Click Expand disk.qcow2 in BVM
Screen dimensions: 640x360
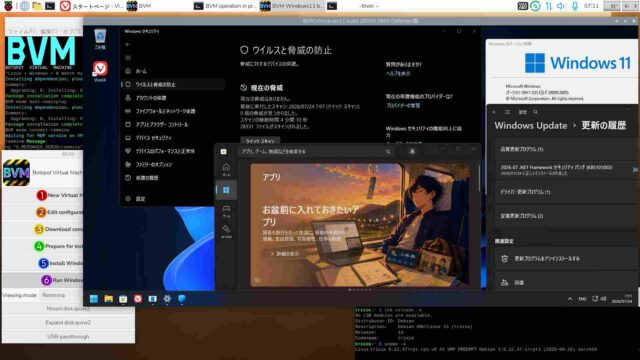pyautogui.click(x=68, y=322)
